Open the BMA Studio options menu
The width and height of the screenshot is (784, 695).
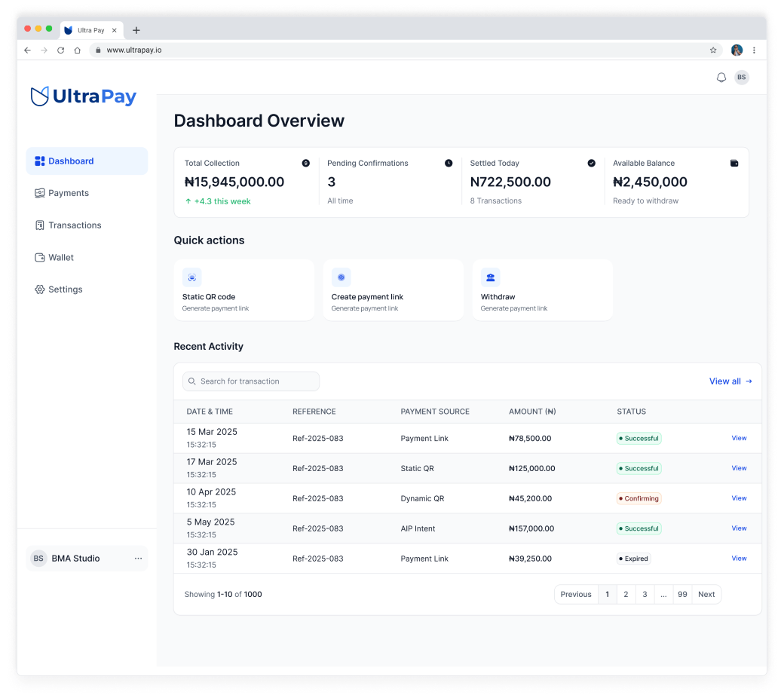pyautogui.click(x=138, y=558)
